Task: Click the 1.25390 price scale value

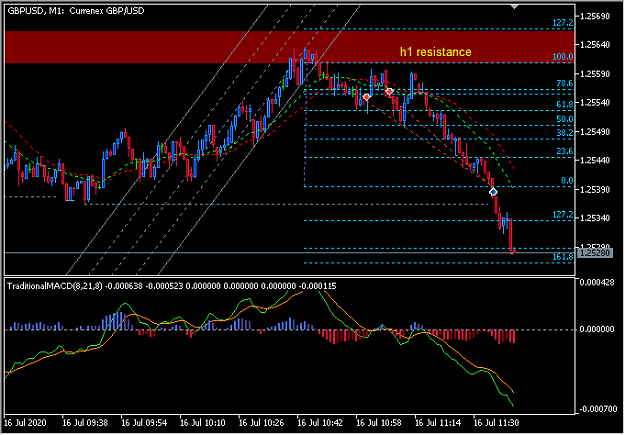Action: (595, 189)
